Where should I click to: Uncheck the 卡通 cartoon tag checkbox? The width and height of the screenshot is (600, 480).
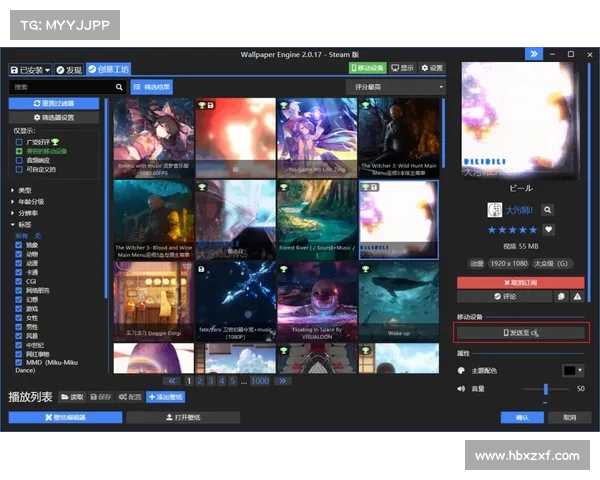pyautogui.click(x=19, y=273)
